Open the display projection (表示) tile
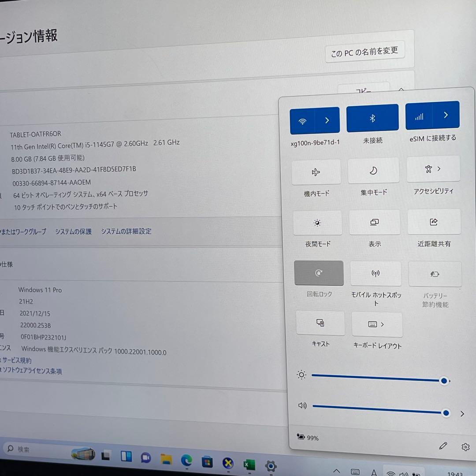The height and width of the screenshot is (476, 476). (x=375, y=222)
